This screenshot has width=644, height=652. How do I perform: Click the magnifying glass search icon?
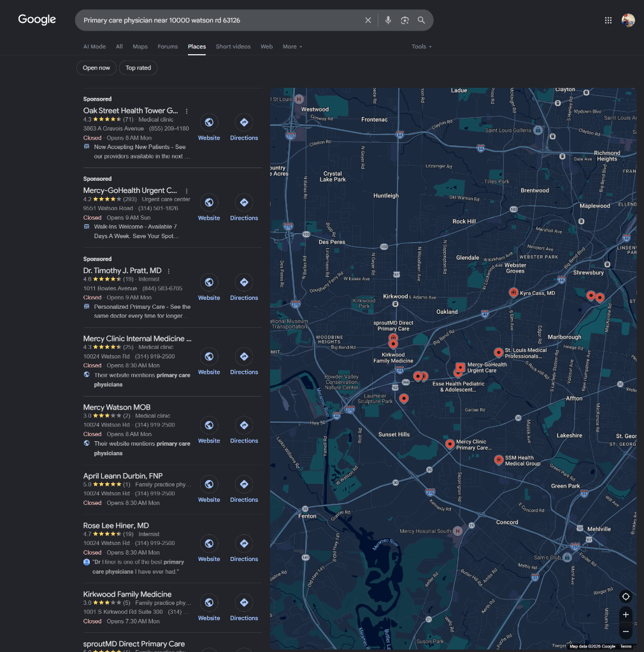pos(421,20)
